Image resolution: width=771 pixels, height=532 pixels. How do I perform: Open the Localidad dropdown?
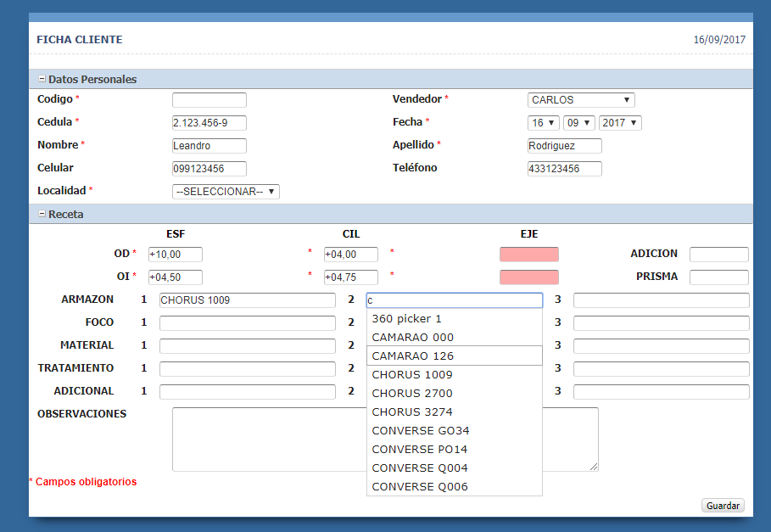click(x=226, y=192)
